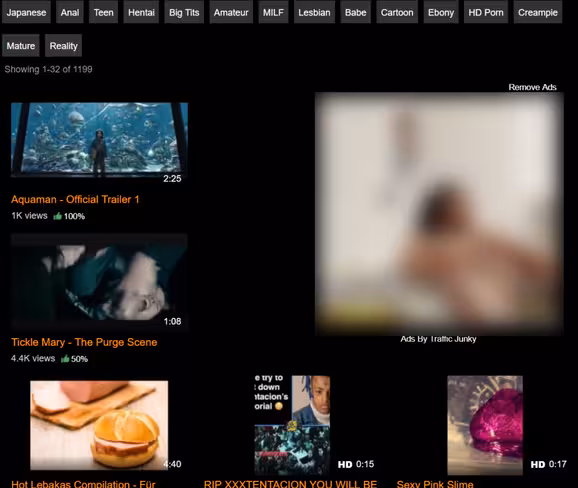Image resolution: width=578 pixels, height=488 pixels.
Task: Click the 0:15 duration label
Action: coord(365,464)
